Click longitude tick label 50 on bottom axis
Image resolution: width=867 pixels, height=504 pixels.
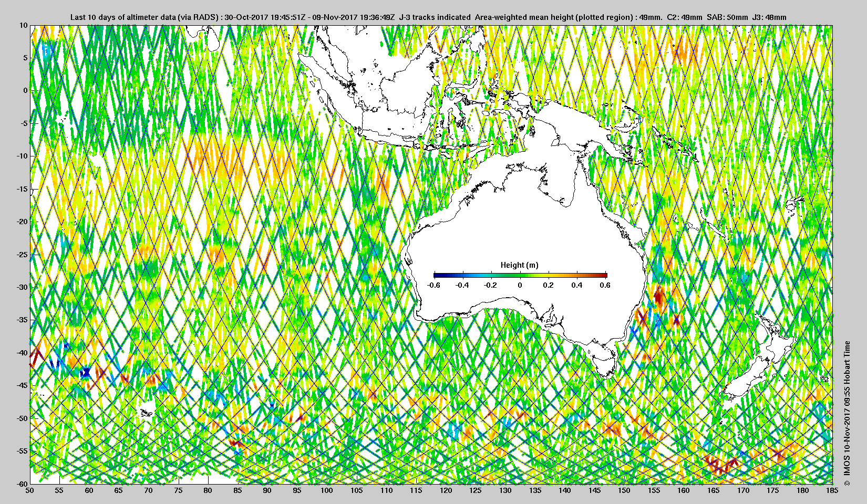[30, 491]
